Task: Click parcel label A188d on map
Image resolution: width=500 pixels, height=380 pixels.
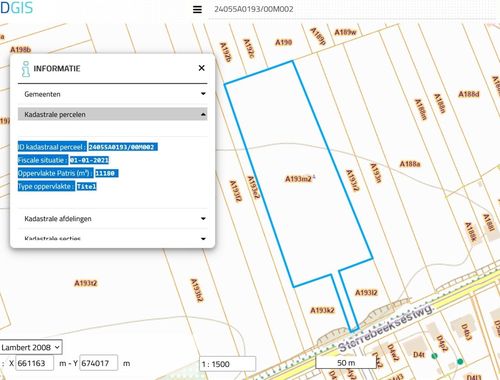Action: click(x=469, y=94)
